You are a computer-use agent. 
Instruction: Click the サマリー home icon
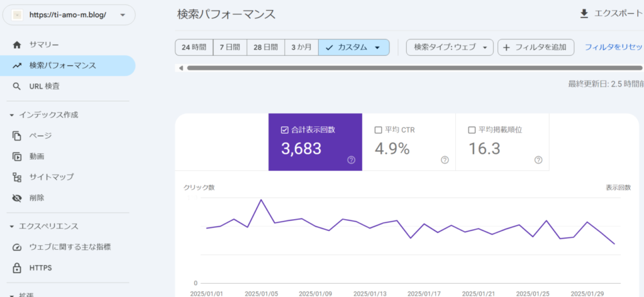[17, 45]
